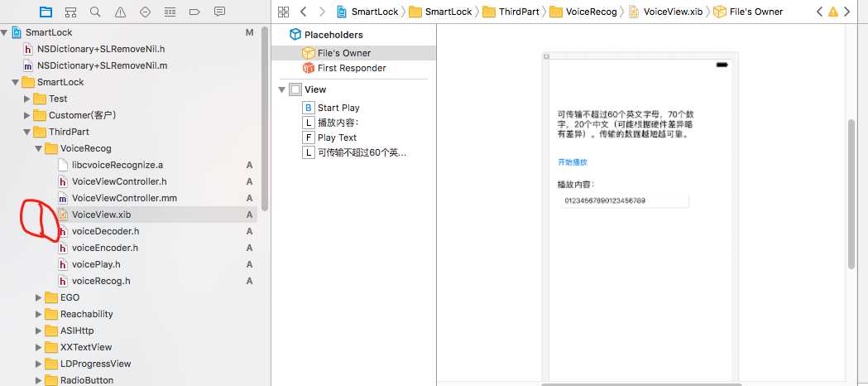Select the 可传输不超过60个英文字母 description label on canvas
Viewport: 868px width, 386px height.
626,124
